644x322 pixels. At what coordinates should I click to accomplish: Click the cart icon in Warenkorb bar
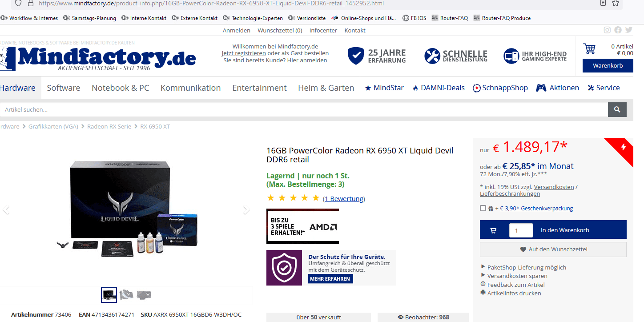pyautogui.click(x=493, y=230)
